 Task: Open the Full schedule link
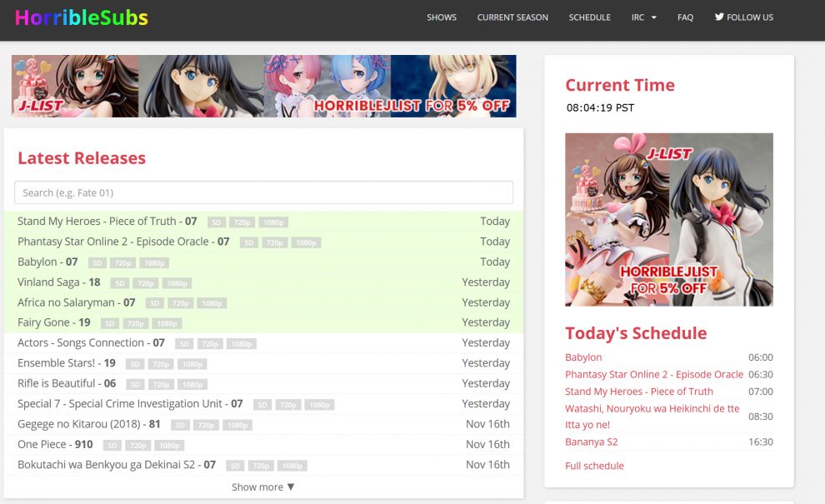594,466
